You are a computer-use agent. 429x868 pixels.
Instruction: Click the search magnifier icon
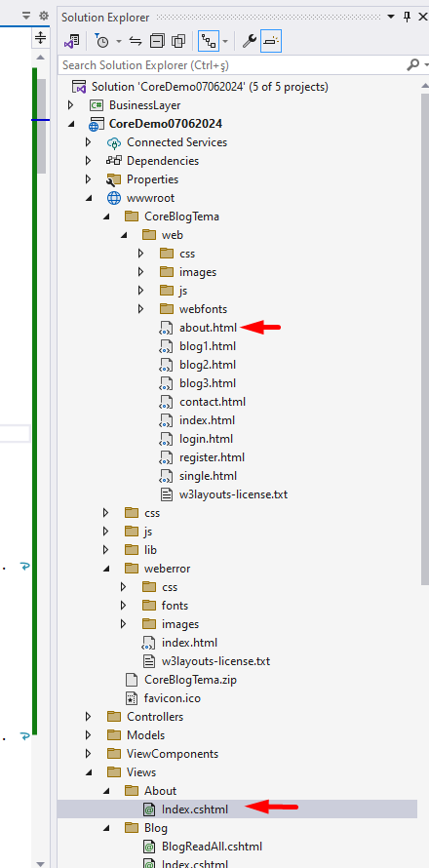pyautogui.click(x=412, y=65)
